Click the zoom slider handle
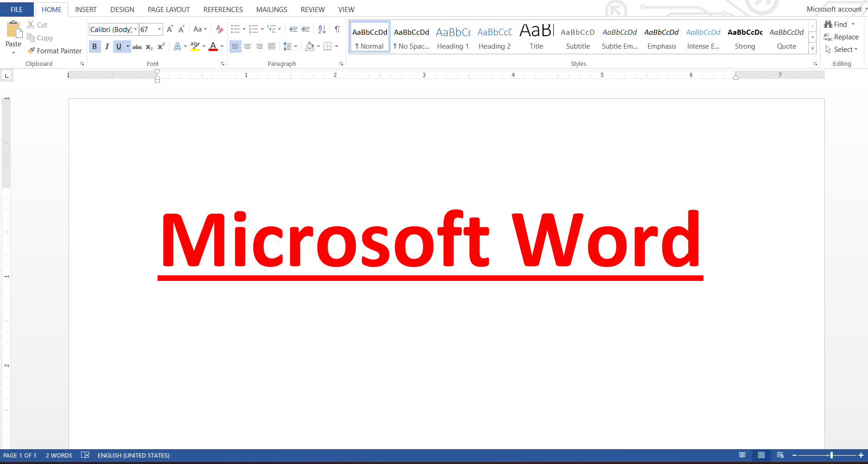The width and height of the screenshot is (868, 464). pos(832,455)
